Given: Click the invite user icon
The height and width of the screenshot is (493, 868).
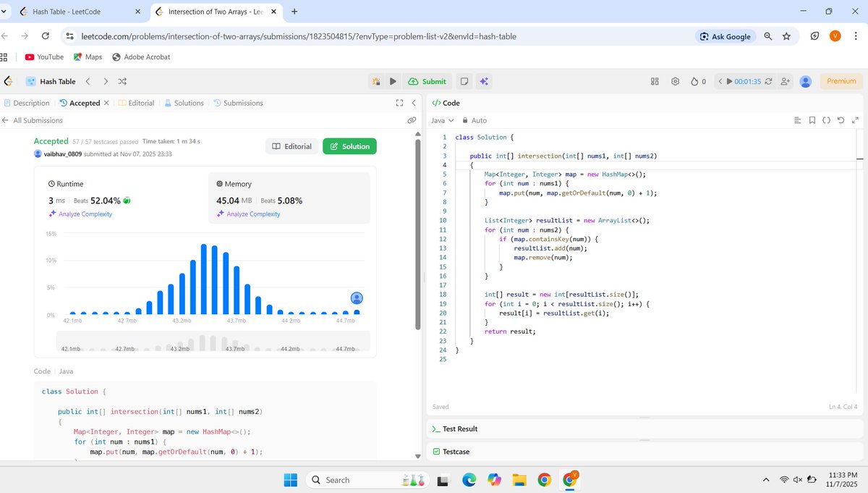Looking at the screenshot, I should (x=786, y=82).
